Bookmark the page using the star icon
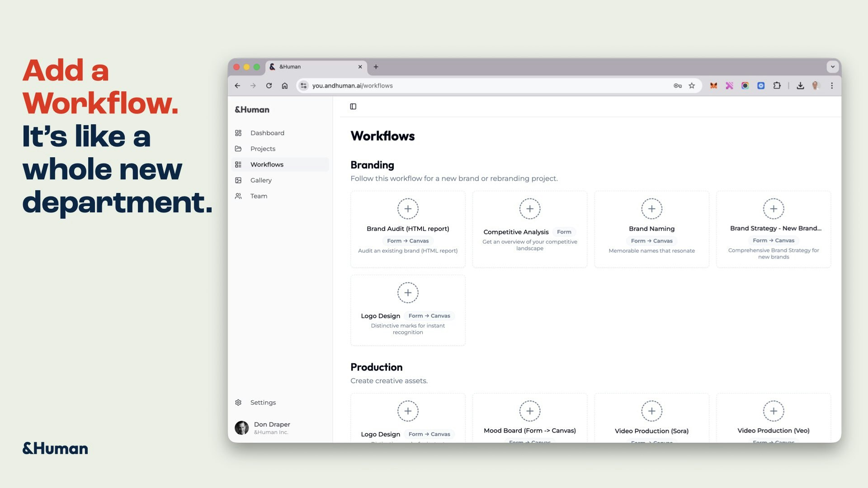 click(x=692, y=85)
